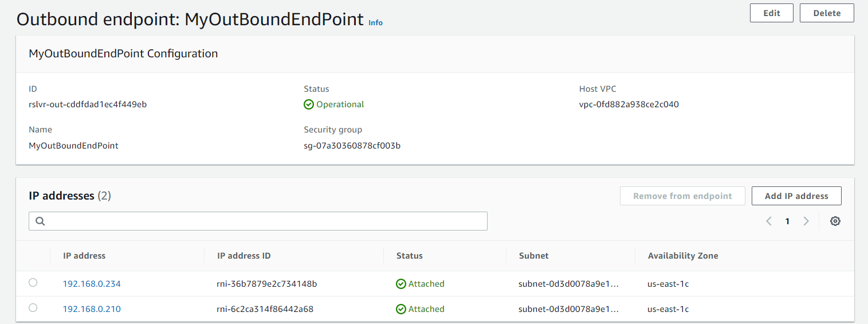This screenshot has height=324, width=868.
Task: Select radio button for 192.168.0.210
Action: [33, 308]
